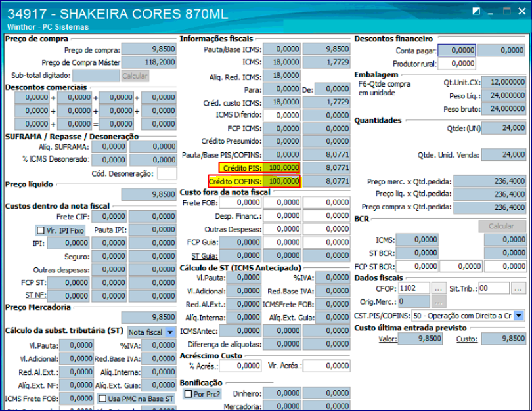Toggle the Vlr. IPI Fixo checkbox

click(x=41, y=230)
